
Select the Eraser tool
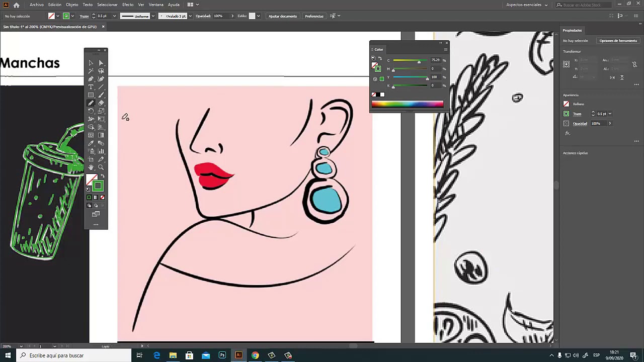101,103
